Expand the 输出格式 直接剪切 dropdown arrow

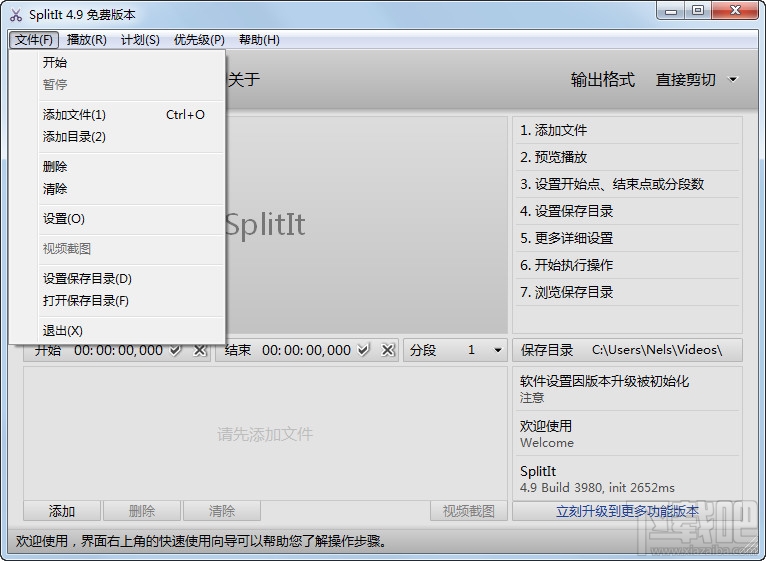click(733, 79)
